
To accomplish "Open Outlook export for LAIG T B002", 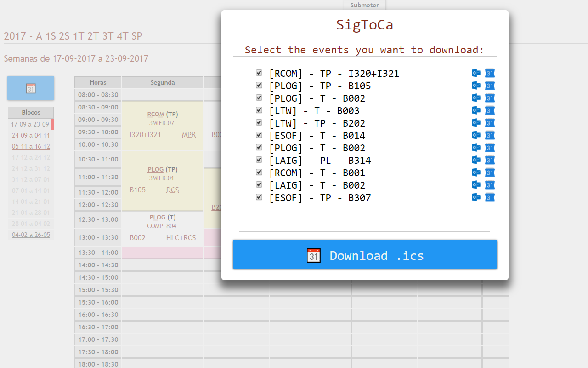I will pos(476,185).
